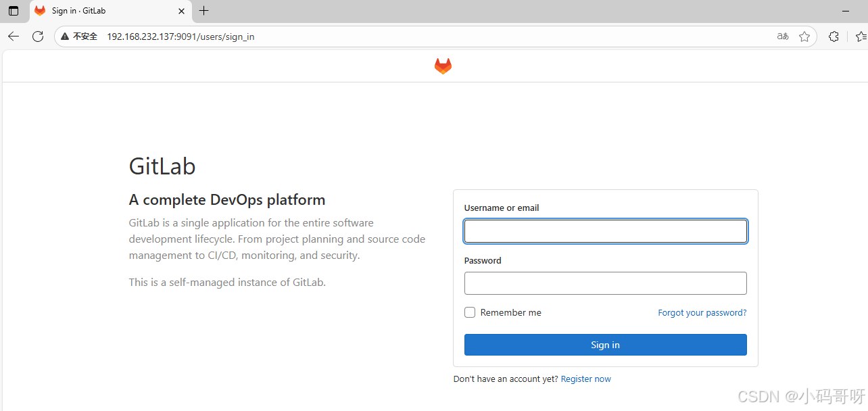Viewport: 868px width, 411px height.
Task: Go back with the browser back arrow
Action: pyautogui.click(x=14, y=37)
